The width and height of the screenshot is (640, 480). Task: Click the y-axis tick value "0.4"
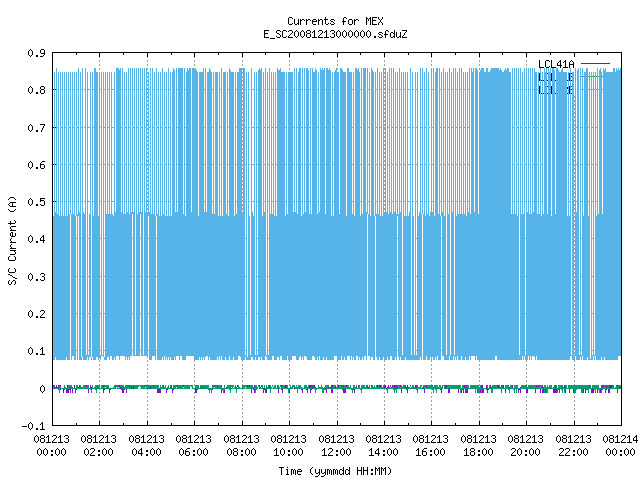coord(37,239)
